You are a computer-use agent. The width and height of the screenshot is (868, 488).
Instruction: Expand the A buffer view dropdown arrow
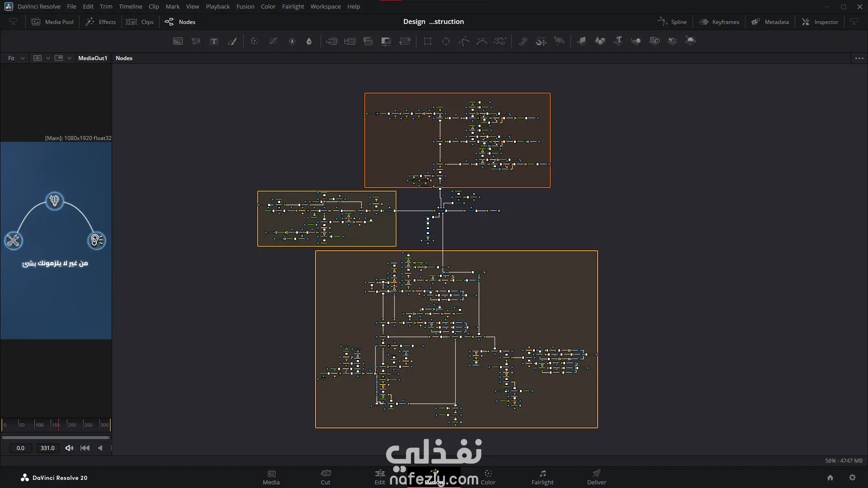(x=48, y=58)
